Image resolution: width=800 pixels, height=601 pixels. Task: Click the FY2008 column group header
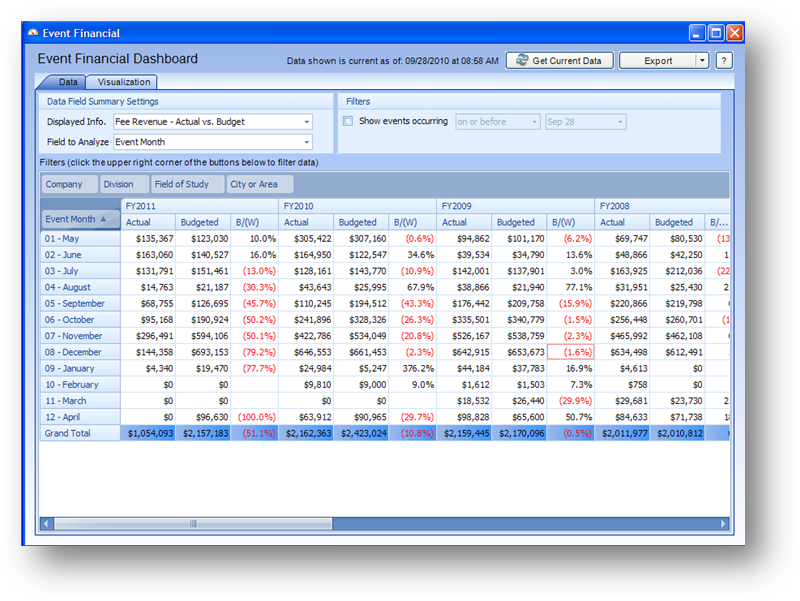tap(662, 206)
